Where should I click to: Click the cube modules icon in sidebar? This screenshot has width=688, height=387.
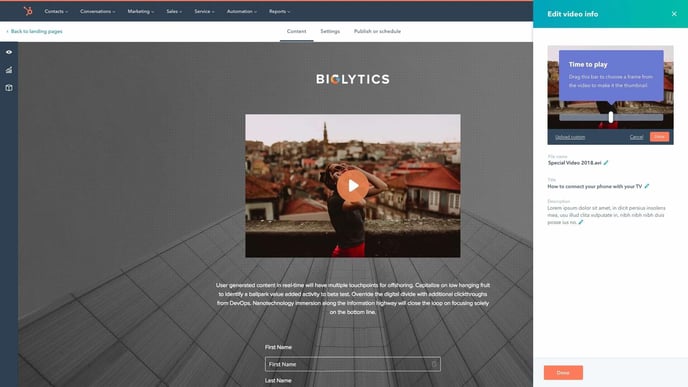pos(9,88)
